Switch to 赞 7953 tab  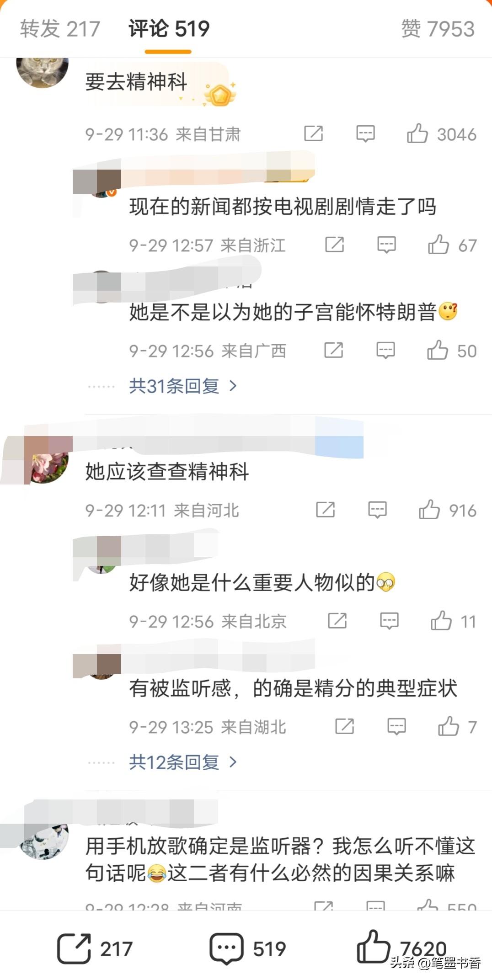pos(438,29)
